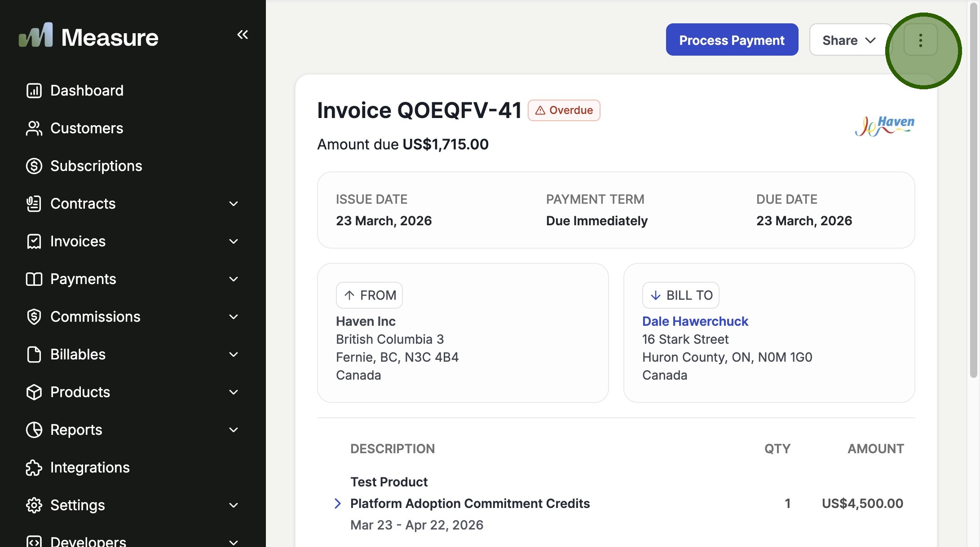Click the Integrations puzzle piece icon

(x=34, y=468)
